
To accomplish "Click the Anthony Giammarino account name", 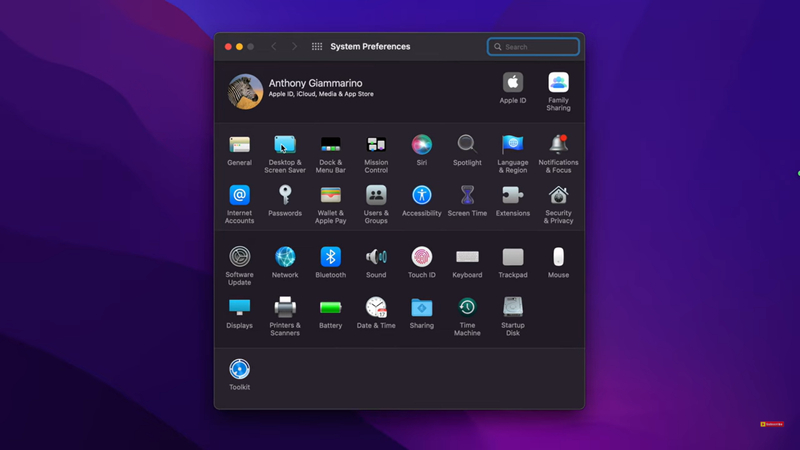I will (x=315, y=83).
